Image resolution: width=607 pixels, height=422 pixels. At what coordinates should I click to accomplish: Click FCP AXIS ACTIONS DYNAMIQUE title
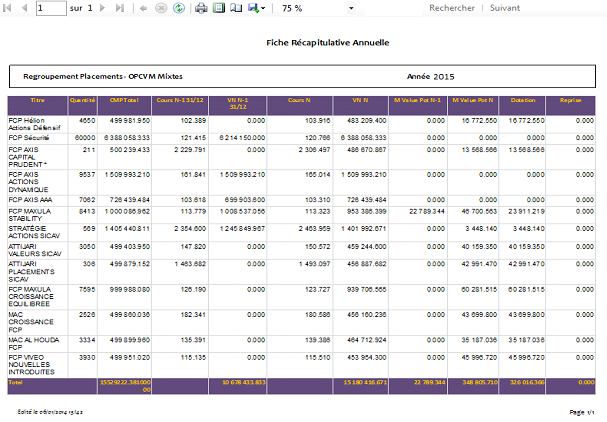click(x=28, y=182)
